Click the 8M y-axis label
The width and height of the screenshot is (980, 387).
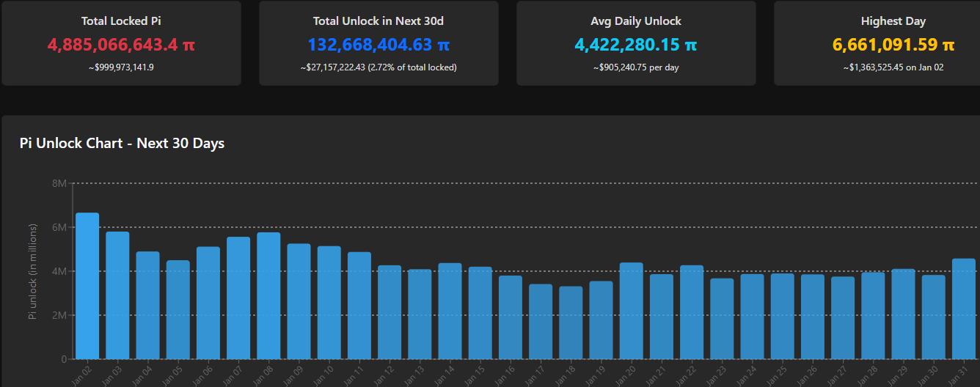(59, 183)
